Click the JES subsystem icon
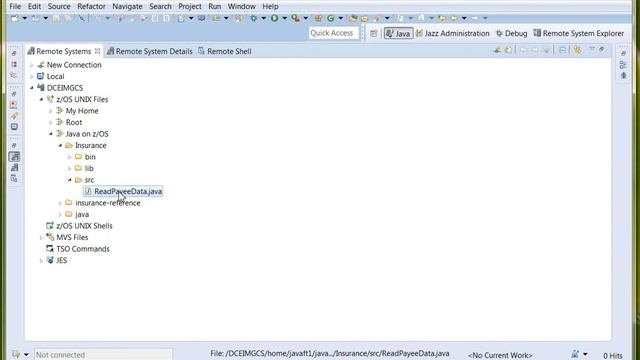Viewport: 640px width, 360px height. (x=50, y=260)
